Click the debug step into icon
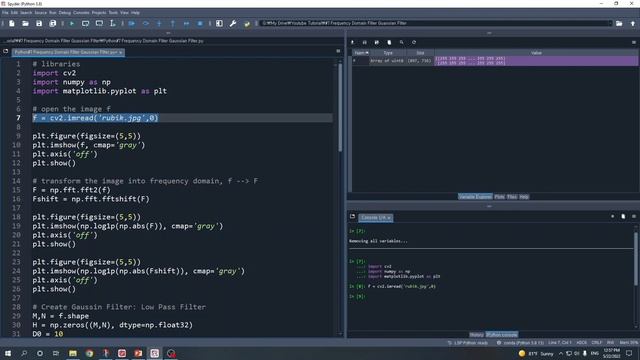The width and height of the screenshot is (640, 360). click(159, 24)
